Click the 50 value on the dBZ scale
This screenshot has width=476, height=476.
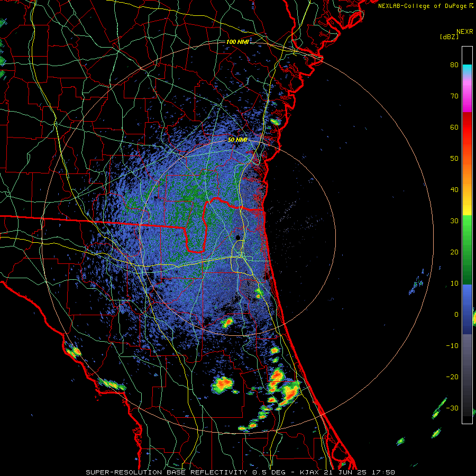pos(454,159)
